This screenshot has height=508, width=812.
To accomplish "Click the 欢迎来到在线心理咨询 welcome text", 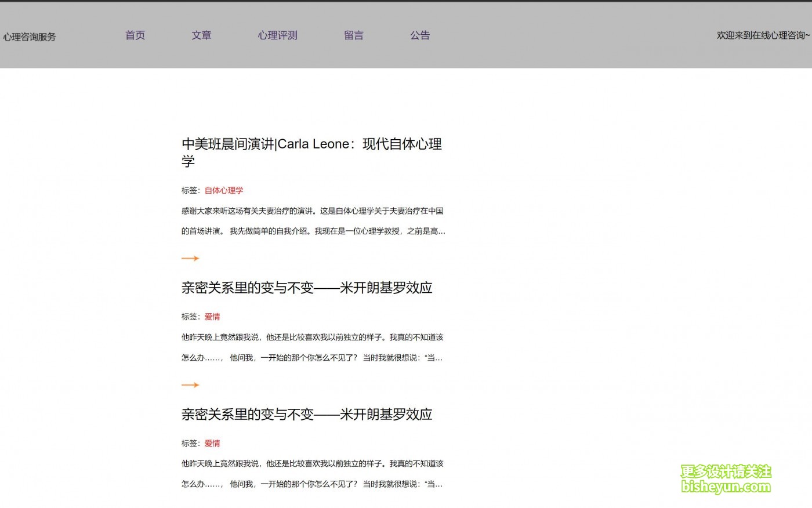I will coord(762,35).
